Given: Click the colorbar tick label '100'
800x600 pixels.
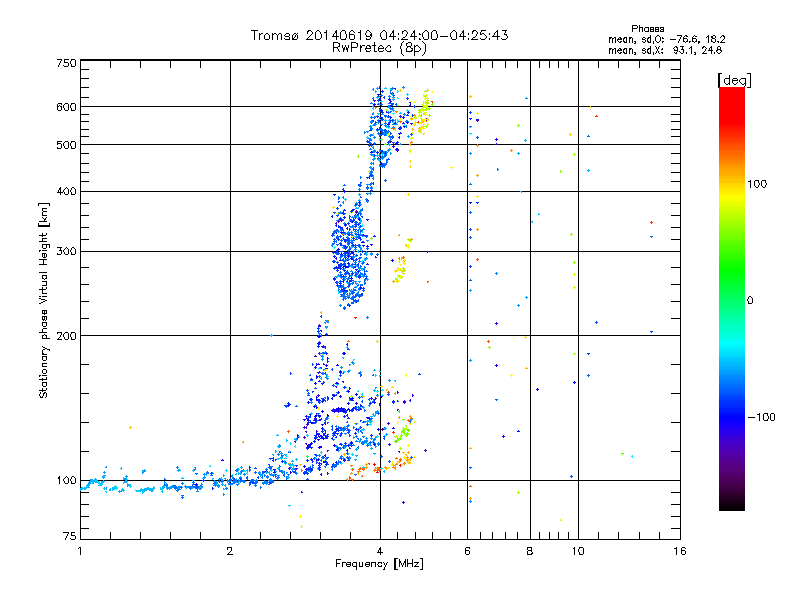Looking at the screenshot, I should [x=757, y=184].
